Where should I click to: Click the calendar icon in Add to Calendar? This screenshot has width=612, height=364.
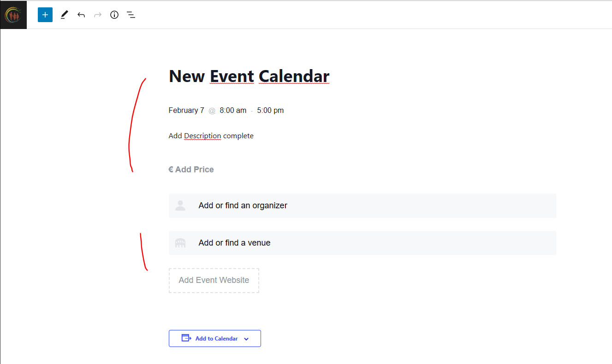click(186, 338)
